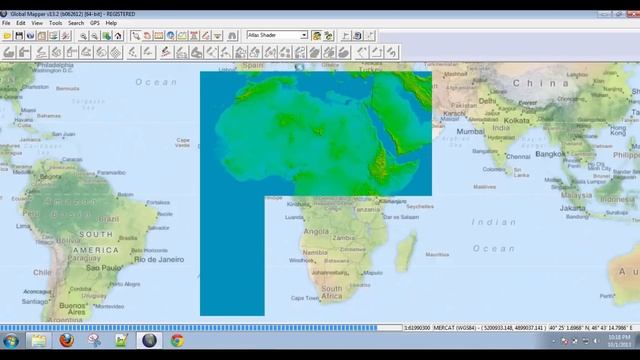Click the Madagascar island on the map

[406, 252]
